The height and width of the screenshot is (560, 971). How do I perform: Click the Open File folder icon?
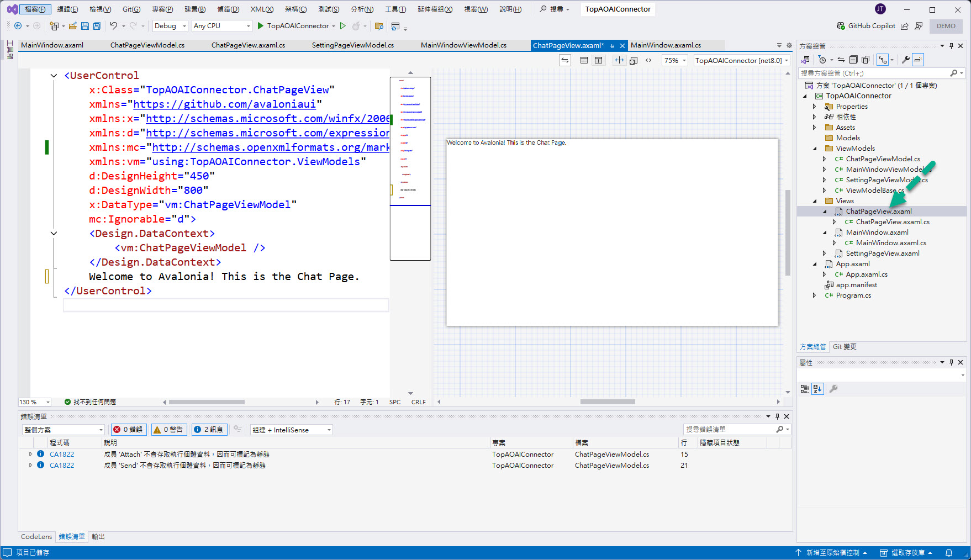tap(72, 26)
